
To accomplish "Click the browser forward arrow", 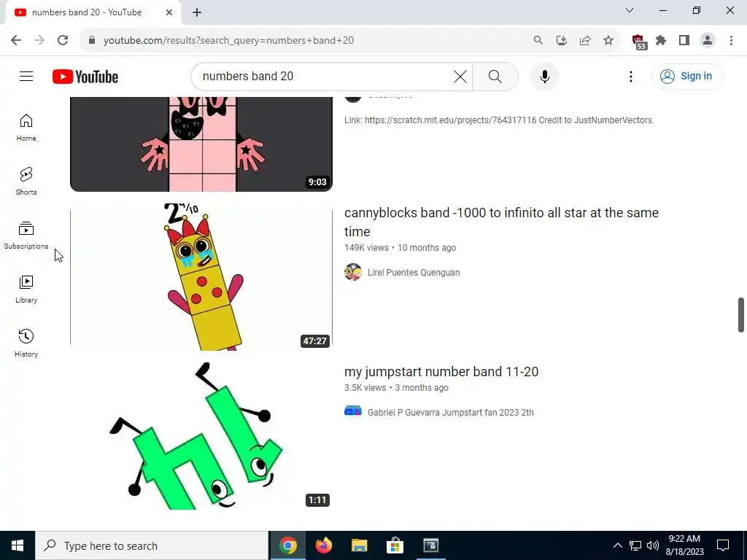I will [x=39, y=40].
